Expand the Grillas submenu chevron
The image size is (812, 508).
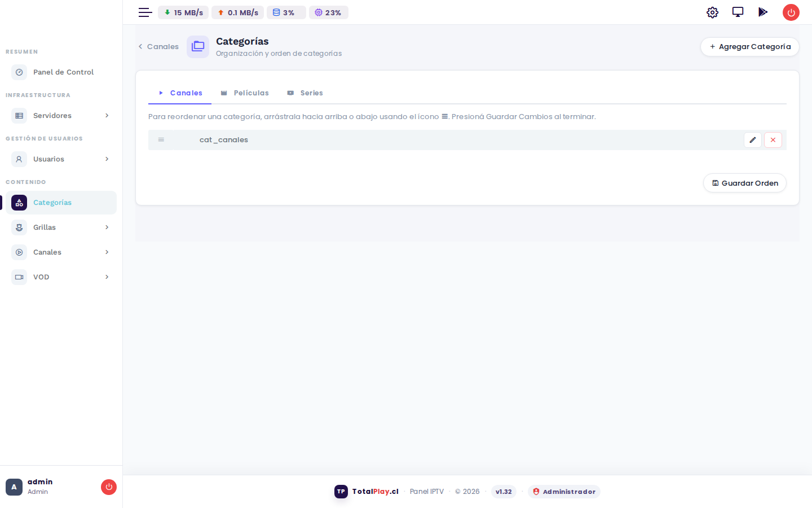(x=107, y=227)
